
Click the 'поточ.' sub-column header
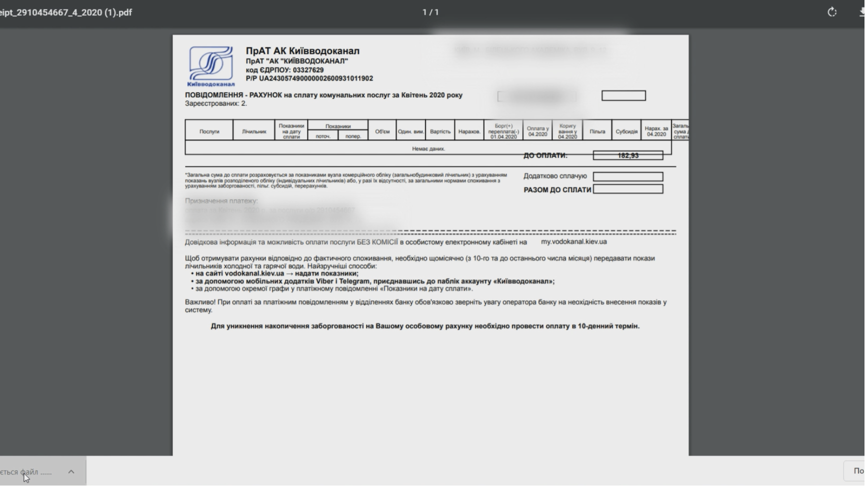coord(323,136)
